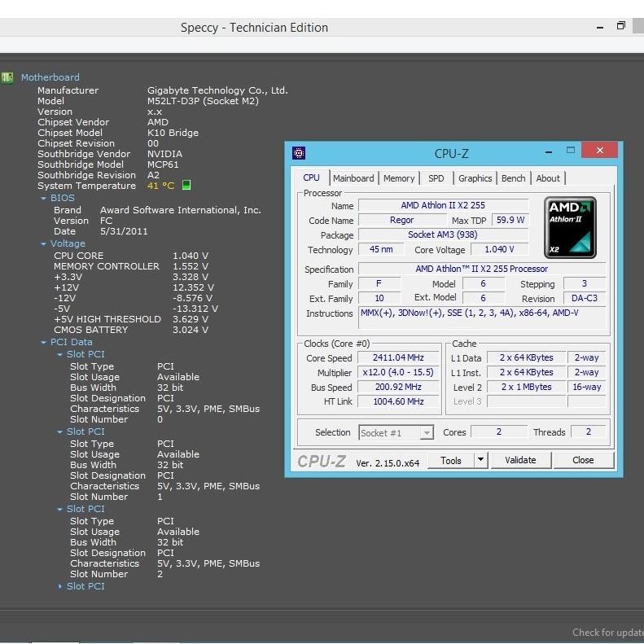Viewport: 644px width, 644px height.
Task: Maximize the CPU-Z window
Action: (x=571, y=151)
